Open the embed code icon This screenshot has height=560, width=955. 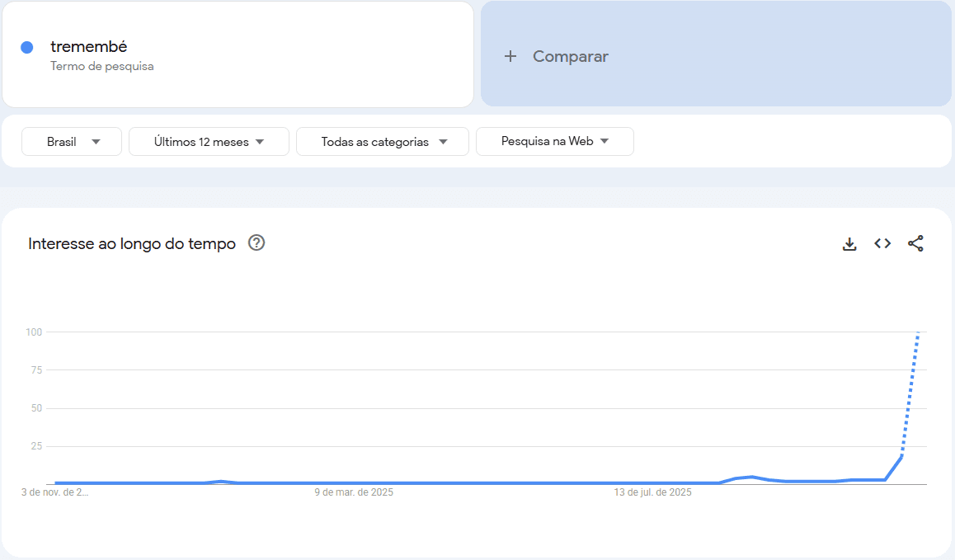point(882,243)
